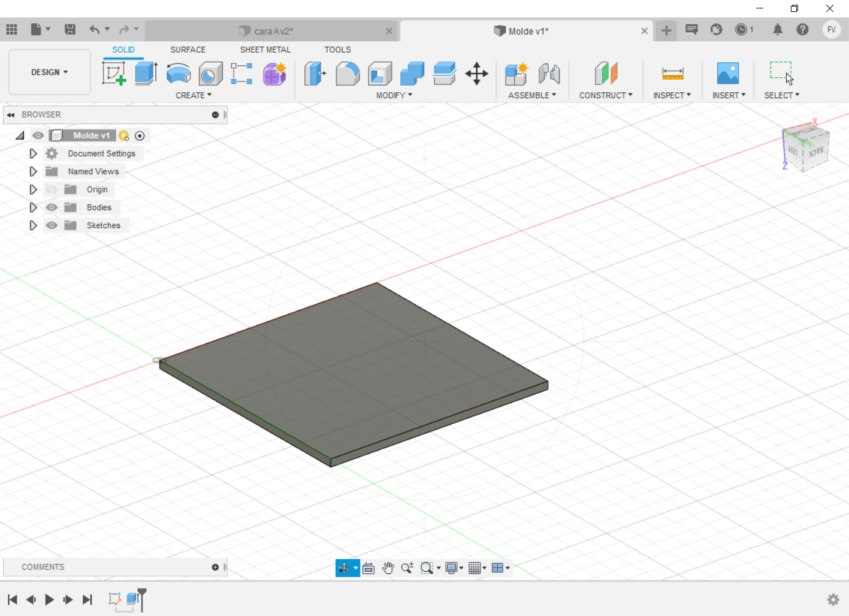
Task: Select the Pan tool in navigation bar
Action: click(388, 567)
